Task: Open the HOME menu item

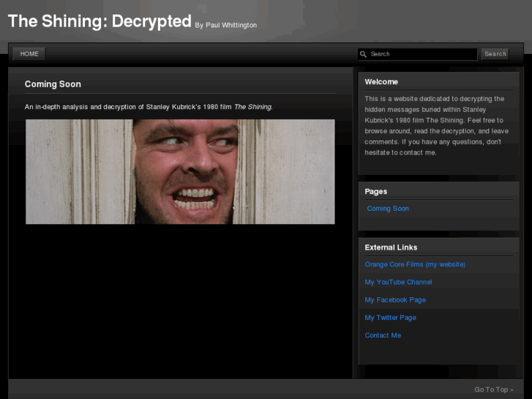Action: coord(29,54)
